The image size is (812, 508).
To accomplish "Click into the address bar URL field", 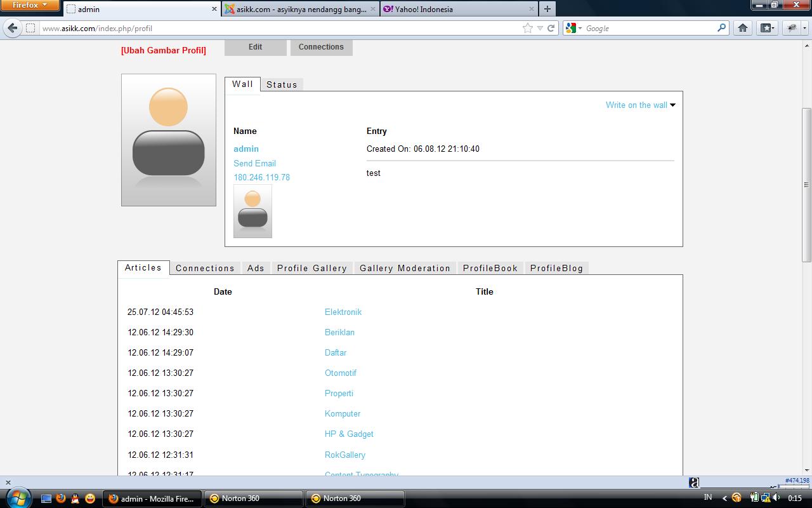I will [x=279, y=28].
